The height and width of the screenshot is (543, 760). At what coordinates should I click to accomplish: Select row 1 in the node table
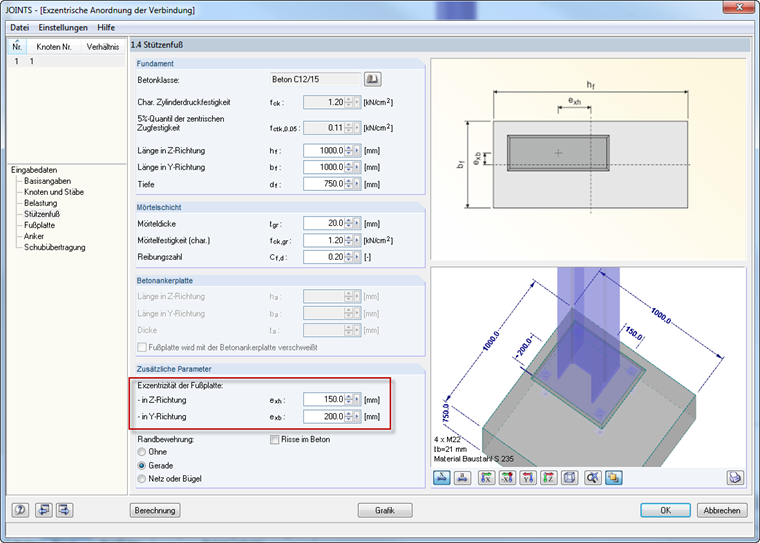(66, 61)
